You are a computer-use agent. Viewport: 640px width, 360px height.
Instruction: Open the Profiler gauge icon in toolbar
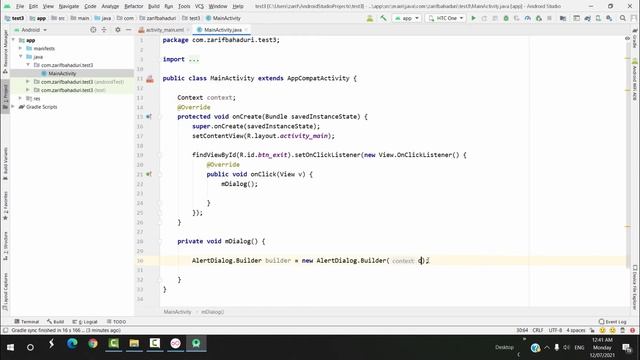click(527, 18)
